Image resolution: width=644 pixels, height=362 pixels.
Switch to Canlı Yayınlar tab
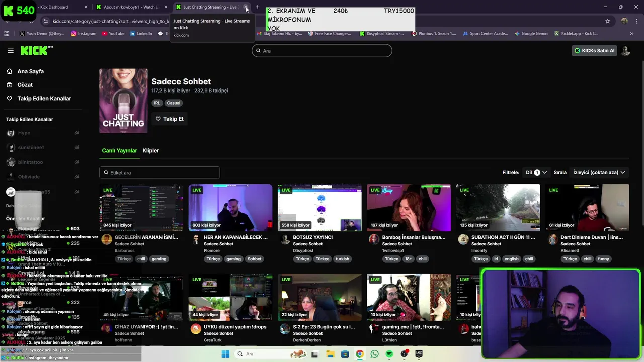click(119, 150)
